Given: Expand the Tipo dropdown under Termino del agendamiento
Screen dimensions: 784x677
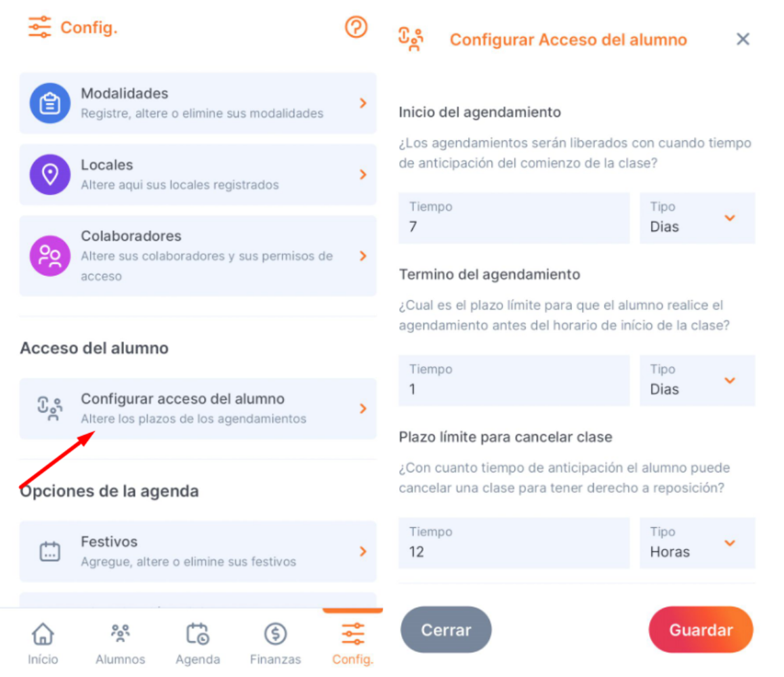Looking at the screenshot, I should (697, 380).
